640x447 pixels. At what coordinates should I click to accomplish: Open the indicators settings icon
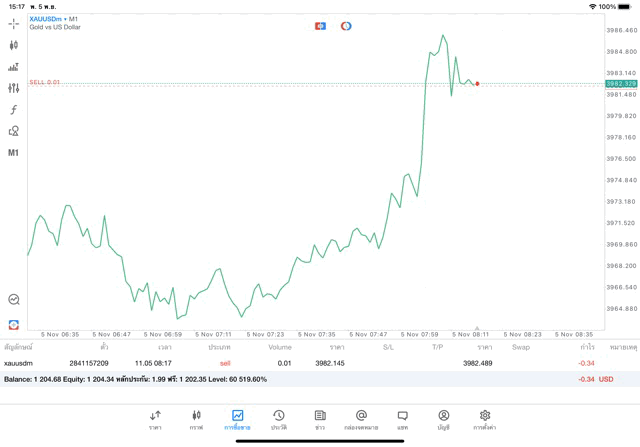coord(13,88)
